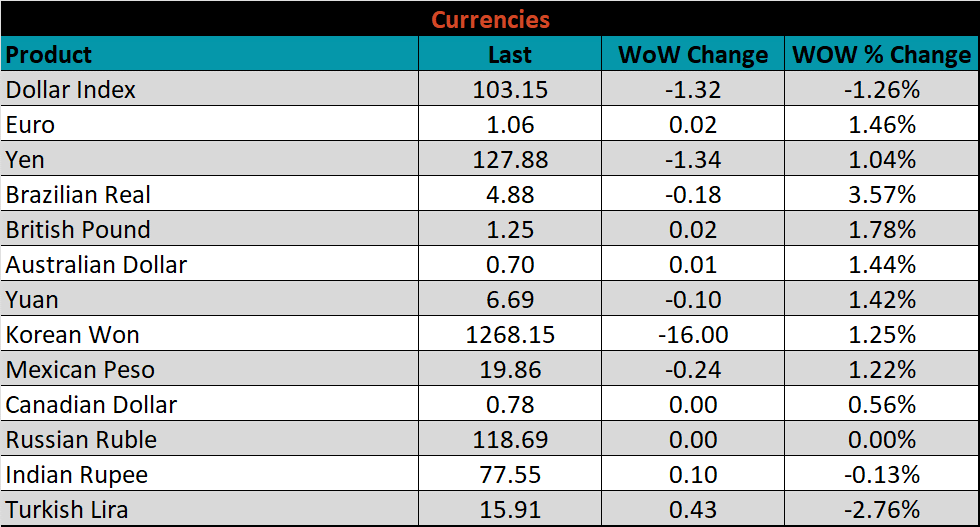
Task: Select the Mexican Peso row label
Action: 80,370
